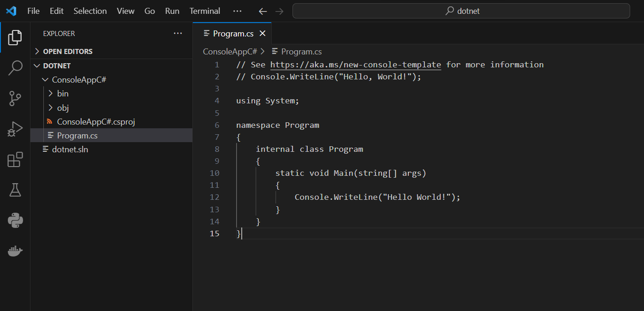Screen dimensions: 644x311
Task: Open the Explorer view in activity bar
Action: pyautogui.click(x=15, y=37)
